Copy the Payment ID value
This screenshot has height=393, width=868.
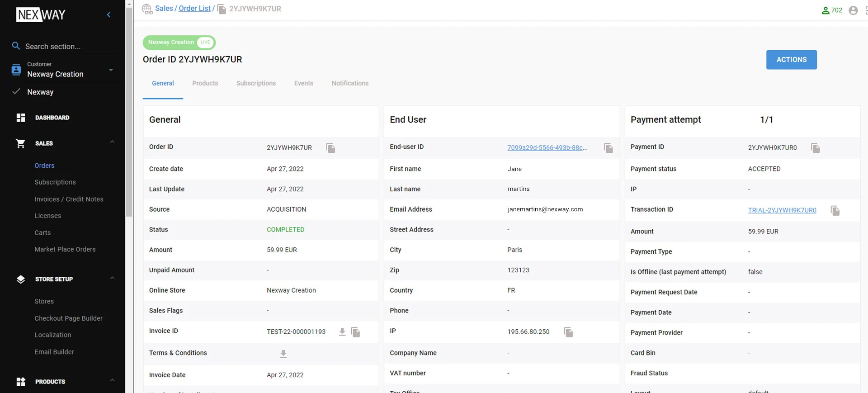pos(815,148)
